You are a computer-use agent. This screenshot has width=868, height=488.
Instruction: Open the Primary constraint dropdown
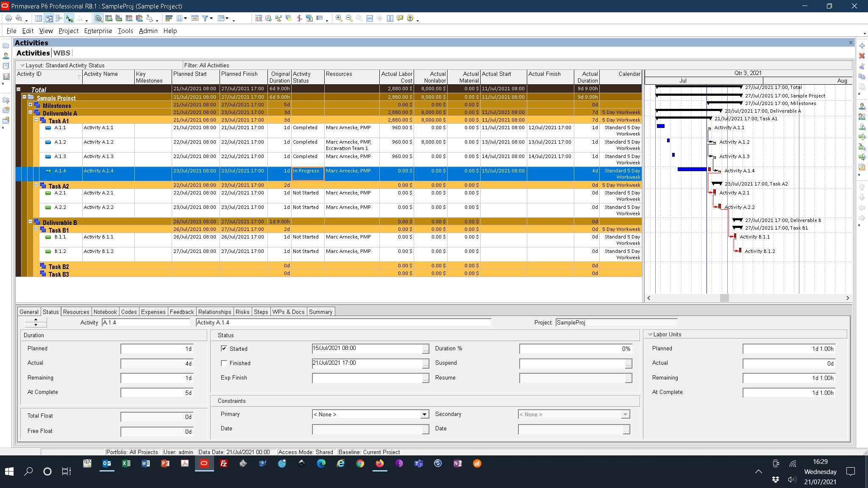coord(424,414)
